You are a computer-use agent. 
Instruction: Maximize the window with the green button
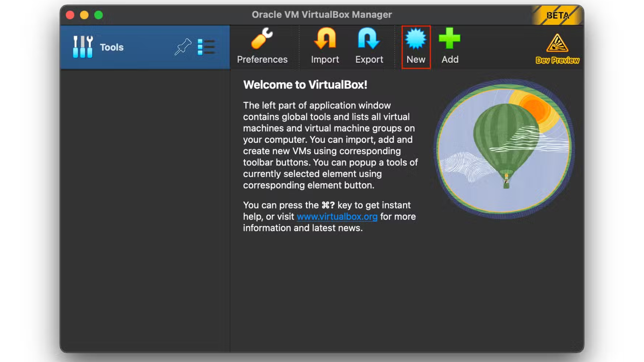99,15
